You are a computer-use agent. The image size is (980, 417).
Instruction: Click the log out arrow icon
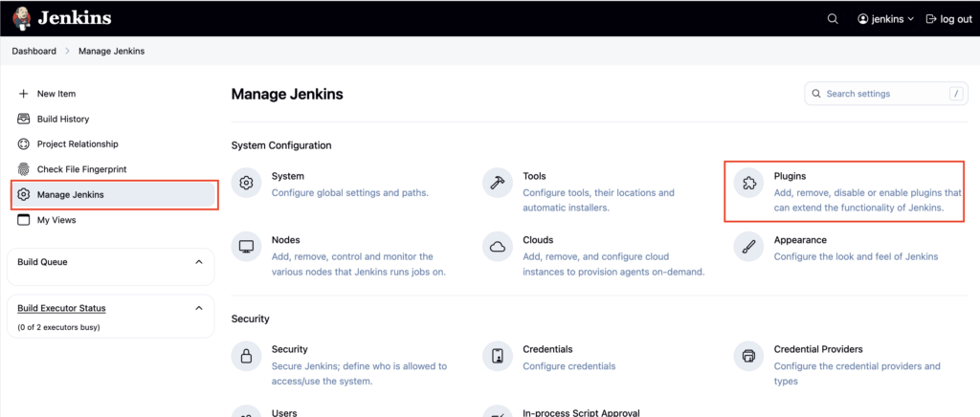coord(931,19)
